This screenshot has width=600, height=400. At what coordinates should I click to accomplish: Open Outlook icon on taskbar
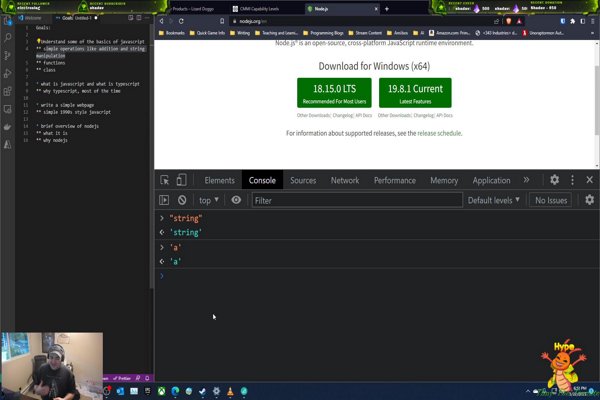pos(120,391)
